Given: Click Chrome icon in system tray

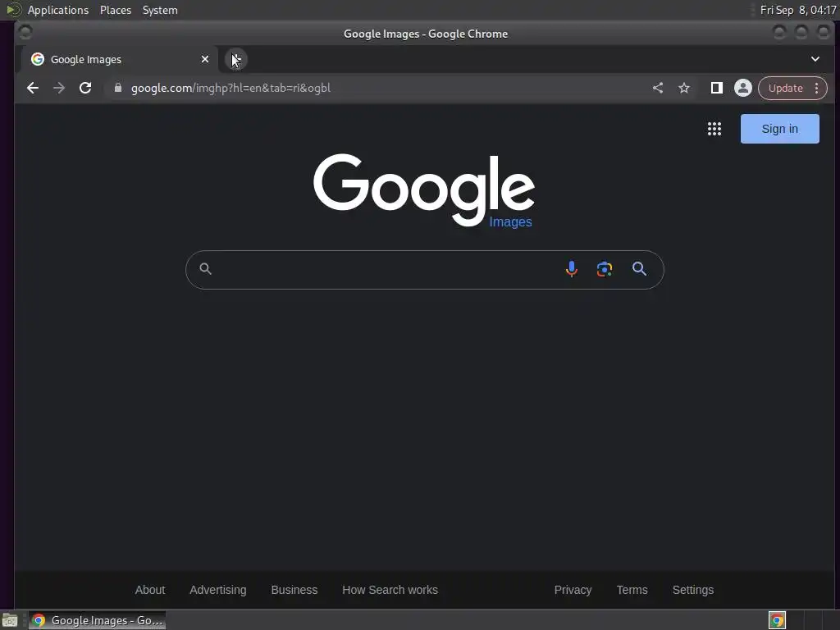Looking at the screenshot, I should click(x=777, y=620).
